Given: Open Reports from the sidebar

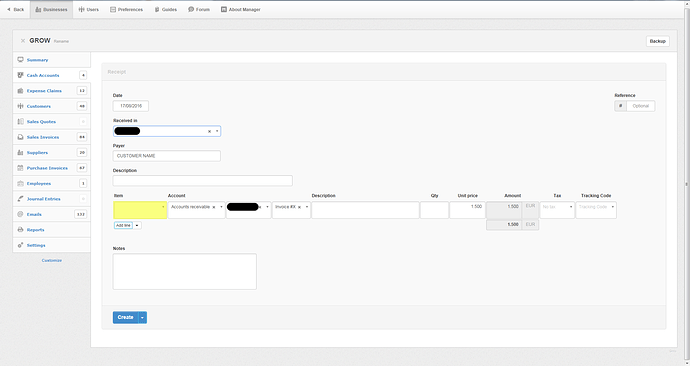Looking at the screenshot, I should coord(51,230).
